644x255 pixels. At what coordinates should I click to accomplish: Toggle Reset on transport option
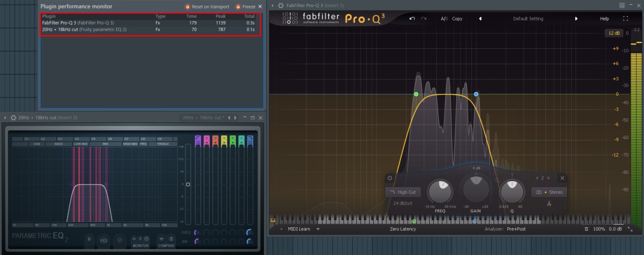[207, 7]
